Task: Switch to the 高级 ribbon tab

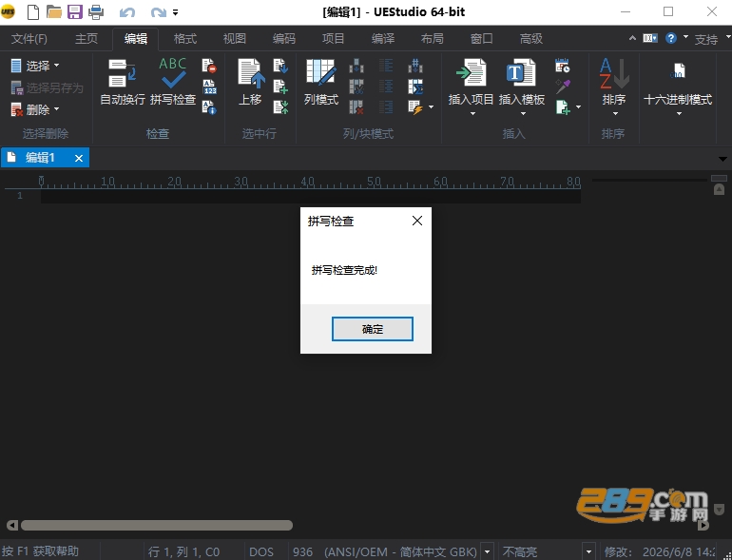Action: point(531,39)
